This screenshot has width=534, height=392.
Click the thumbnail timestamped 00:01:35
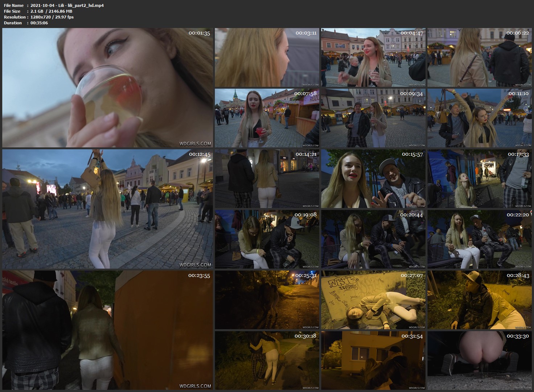coord(107,88)
